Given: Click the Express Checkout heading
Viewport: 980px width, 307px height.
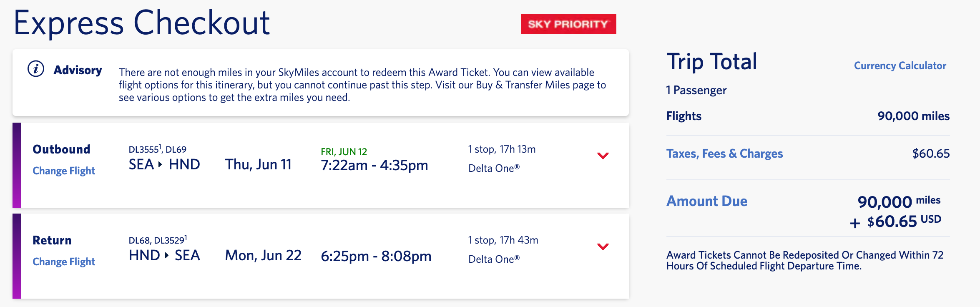Looking at the screenshot, I should (x=142, y=23).
